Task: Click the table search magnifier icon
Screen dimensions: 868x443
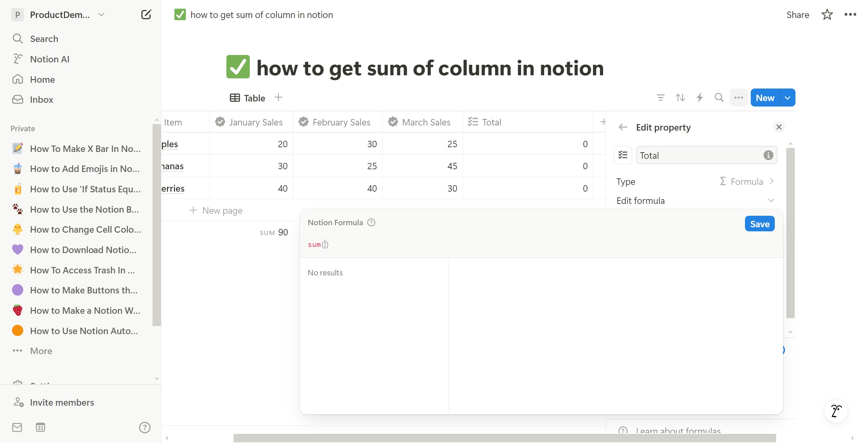Action: point(719,98)
